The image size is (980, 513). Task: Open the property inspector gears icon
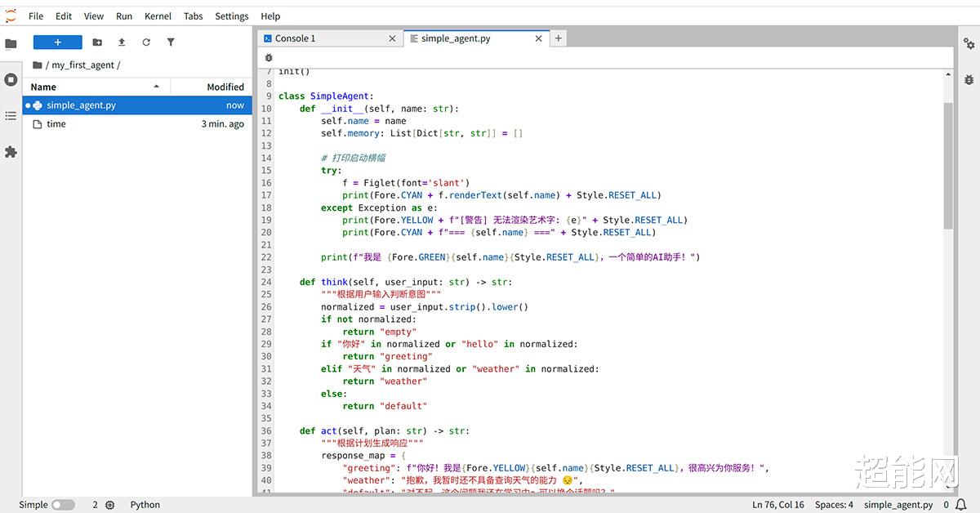coord(969,44)
